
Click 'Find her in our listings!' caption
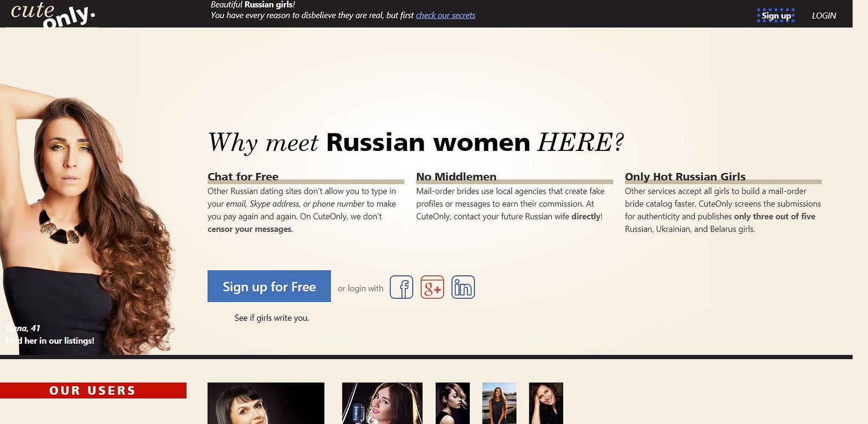(50, 341)
